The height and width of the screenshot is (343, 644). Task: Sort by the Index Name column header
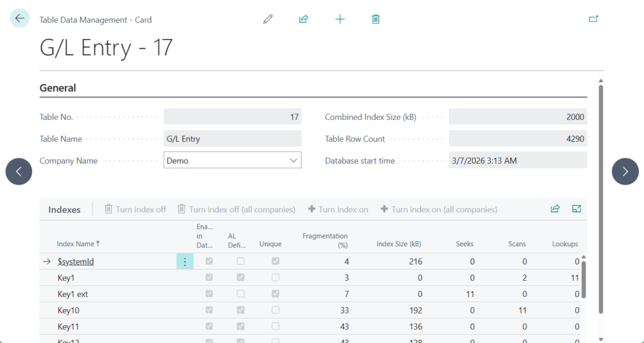[x=78, y=244]
